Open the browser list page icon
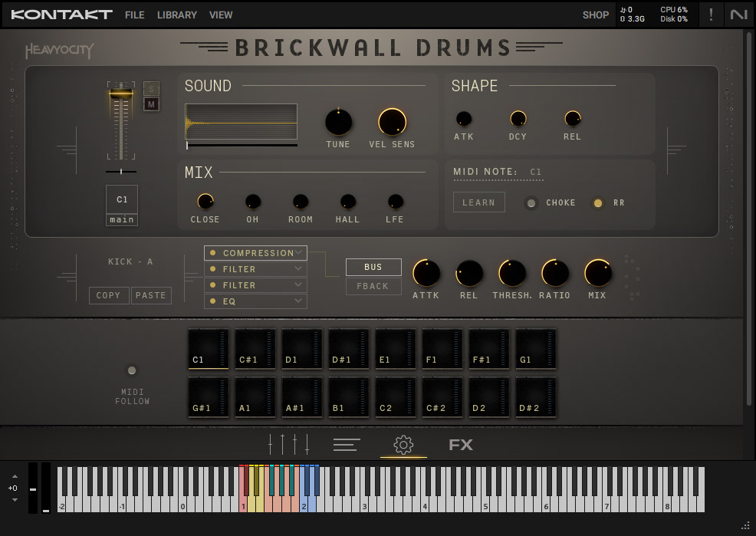This screenshot has width=756, height=536. pyautogui.click(x=346, y=445)
